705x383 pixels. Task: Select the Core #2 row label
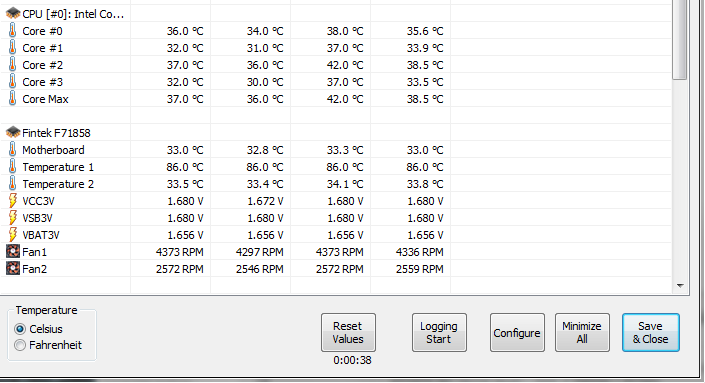[x=42, y=65]
